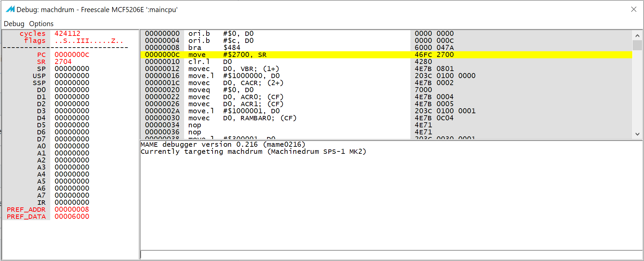Click the Currently targeting machdrum console line
This screenshot has width=644, height=261.
click(253, 151)
